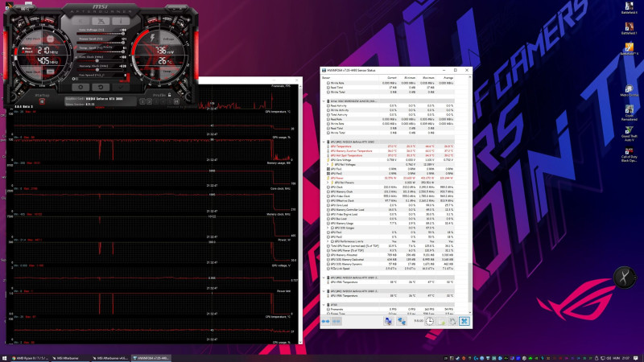Open the Call of Duty Black Ops desktop icon

[629, 155]
